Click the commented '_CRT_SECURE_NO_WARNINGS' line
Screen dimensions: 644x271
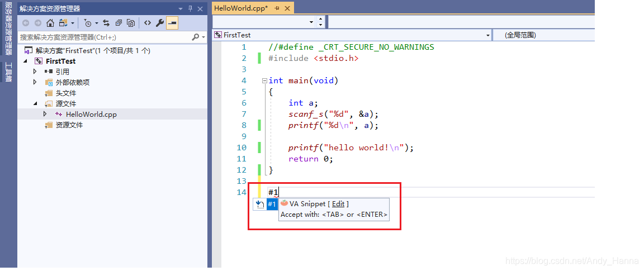point(351,47)
